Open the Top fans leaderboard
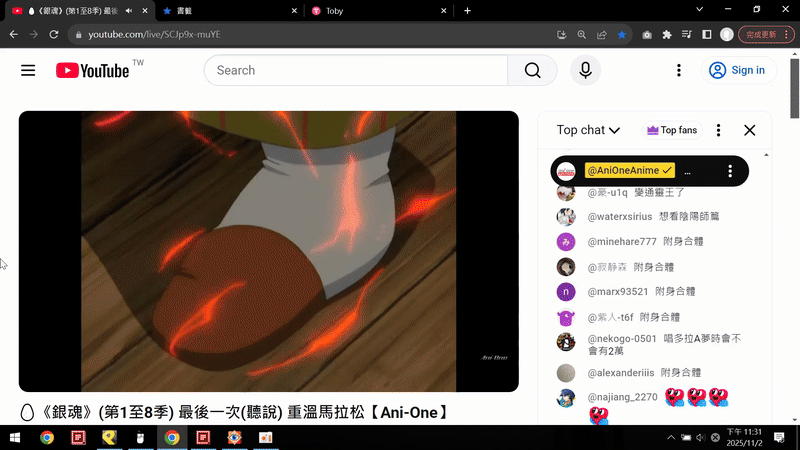The image size is (800, 450). coord(673,130)
